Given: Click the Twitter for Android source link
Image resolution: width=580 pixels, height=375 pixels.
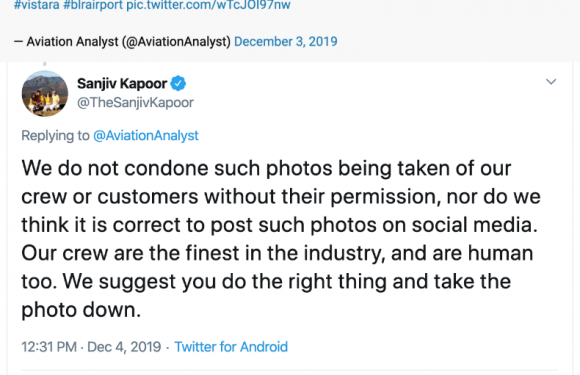Looking at the screenshot, I should [x=231, y=347].
